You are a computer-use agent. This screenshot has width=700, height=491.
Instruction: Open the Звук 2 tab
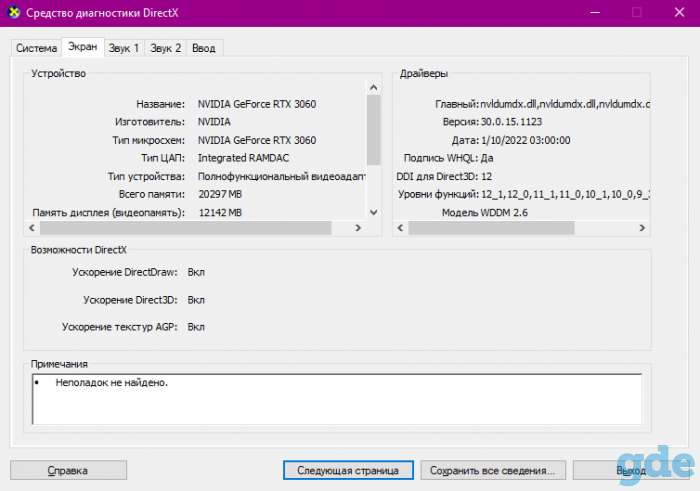[166, 48]
